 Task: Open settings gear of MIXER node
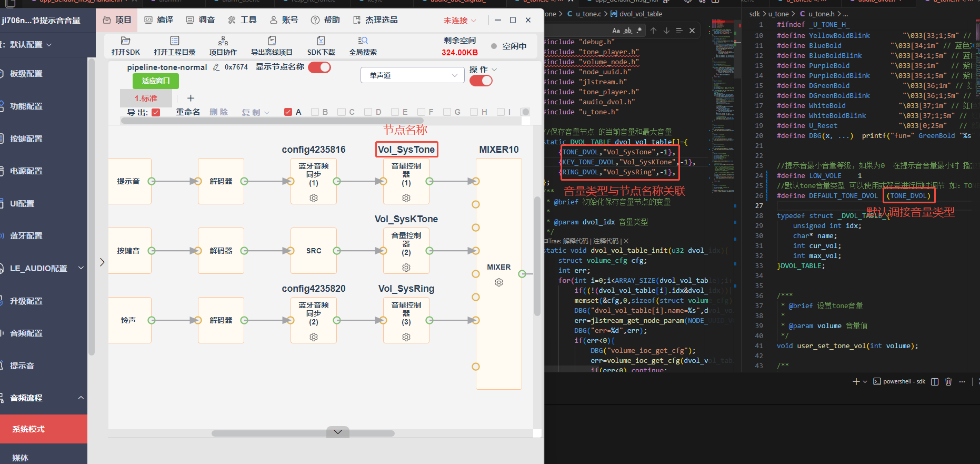pyautogui.click(x=499, y=282)
